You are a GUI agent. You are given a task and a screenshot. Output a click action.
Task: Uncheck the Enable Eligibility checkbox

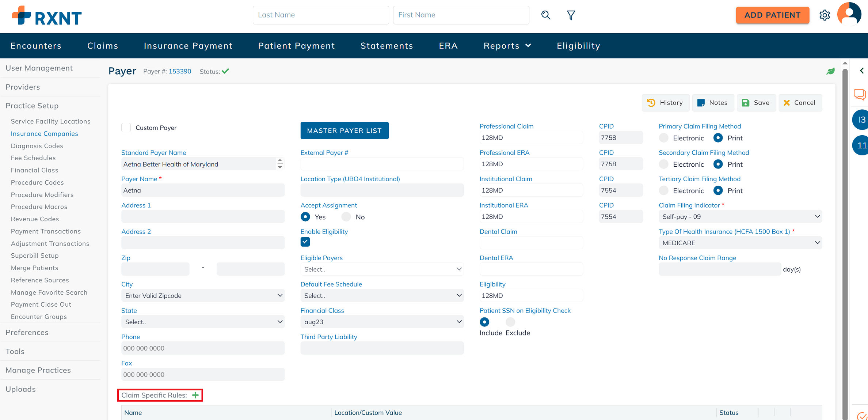[x=305, y=242]
